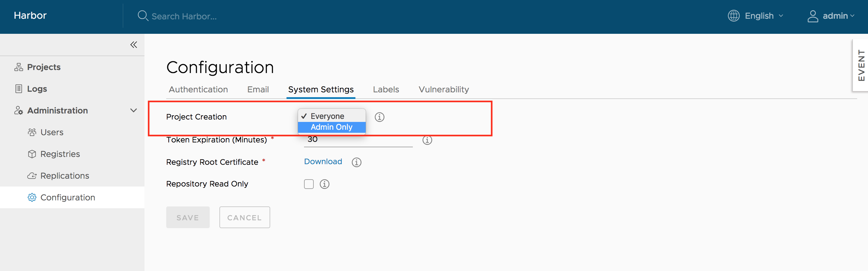The image size is (868, 271).
Task: Click the Token Expiration minutes field
Action: pyautogui.click(x=358, y=140)
